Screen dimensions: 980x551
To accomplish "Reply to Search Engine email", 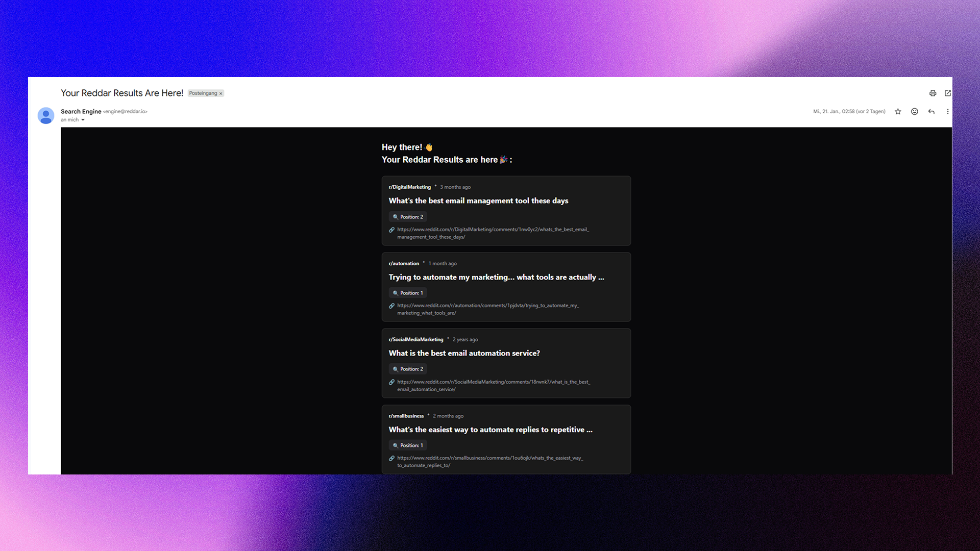I will pyautogui.click(x=932, y=112).
